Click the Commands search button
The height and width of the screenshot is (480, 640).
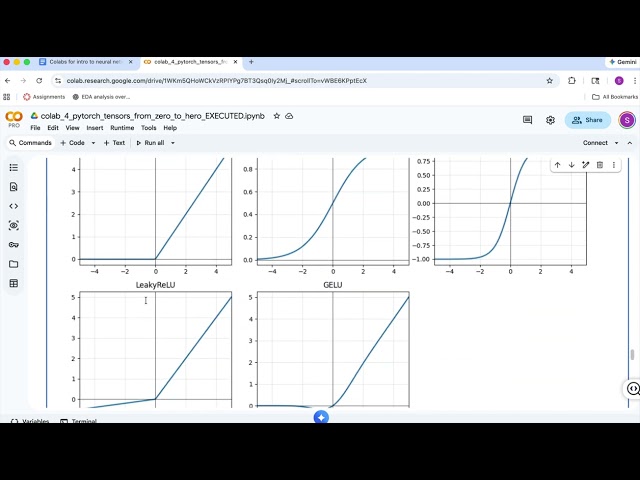click(x=31, y=143)
